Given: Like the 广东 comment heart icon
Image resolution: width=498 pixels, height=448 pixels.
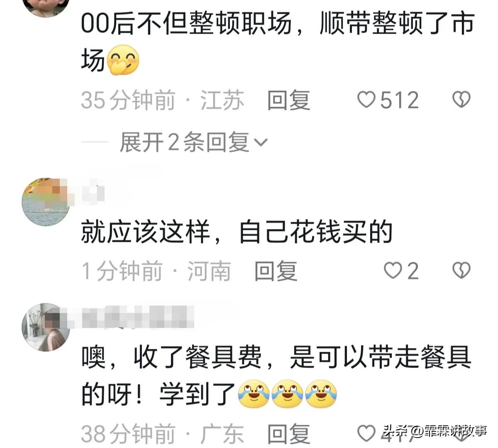Looking at the screenshot, I should pos(366,433).
